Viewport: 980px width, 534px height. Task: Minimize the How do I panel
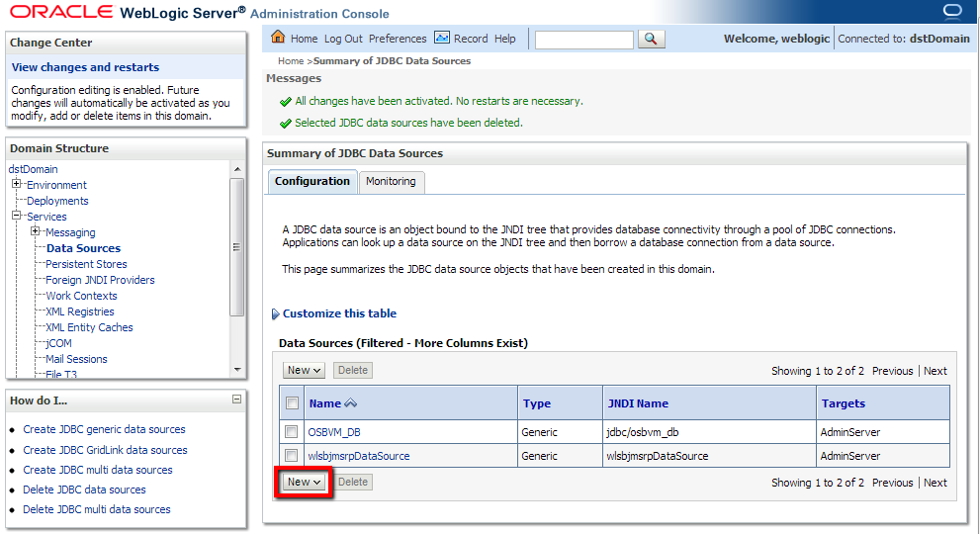pos(237,399)
